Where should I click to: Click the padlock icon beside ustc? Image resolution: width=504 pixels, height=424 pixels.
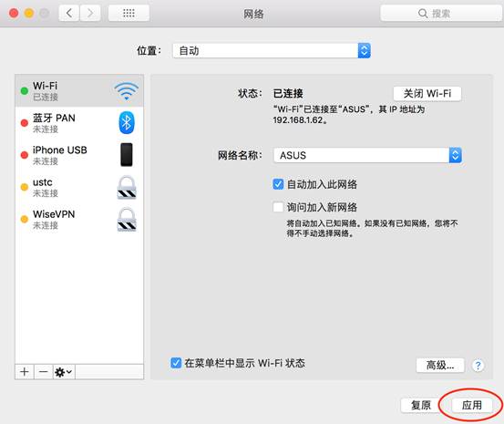127,187
